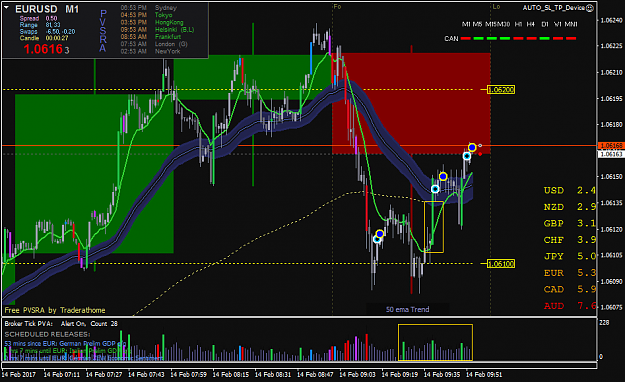Click the red CAN dash under M1
625x382 pixels.
(x=466, y=39)
